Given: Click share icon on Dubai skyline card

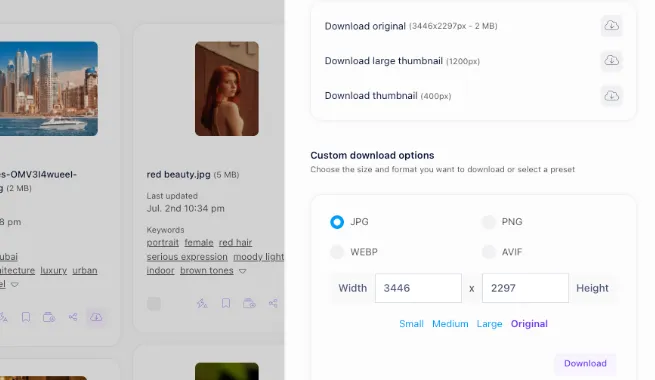Looking at the screenshot, I should tap(73, 317).
